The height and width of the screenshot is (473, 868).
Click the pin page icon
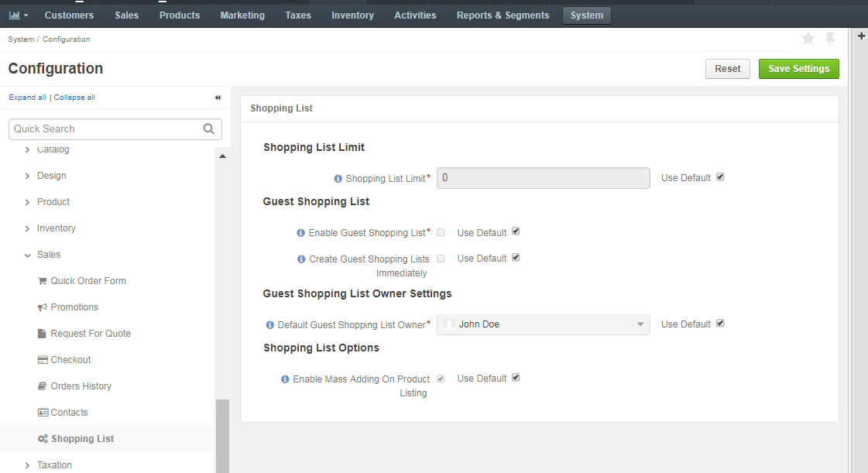coord(830,38)
